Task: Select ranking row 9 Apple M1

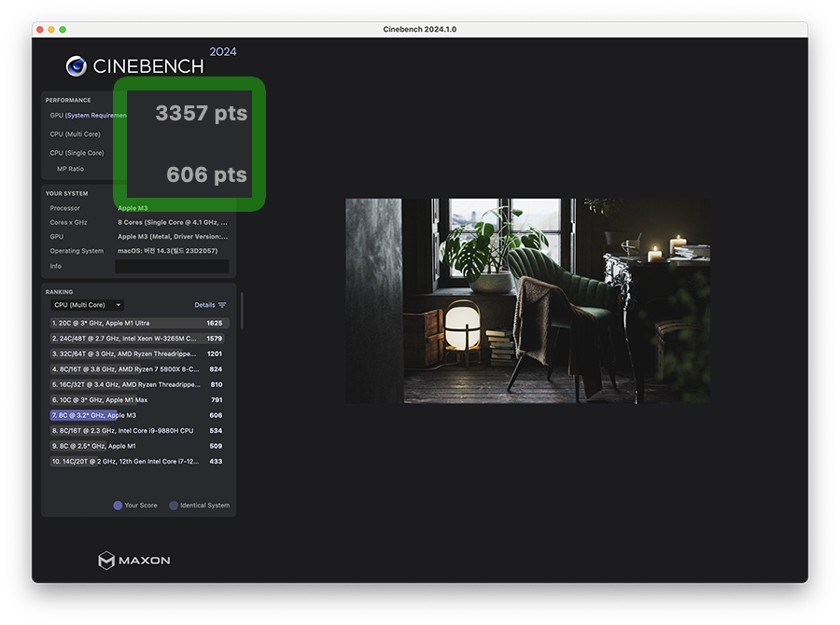Action: point(139,446)
